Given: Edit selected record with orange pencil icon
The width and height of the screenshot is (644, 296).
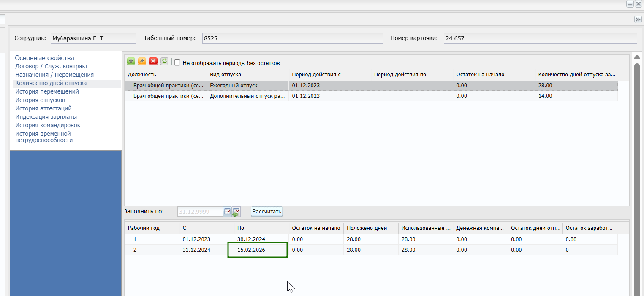Looking at the screenshot, I should [x=142, y=62].
